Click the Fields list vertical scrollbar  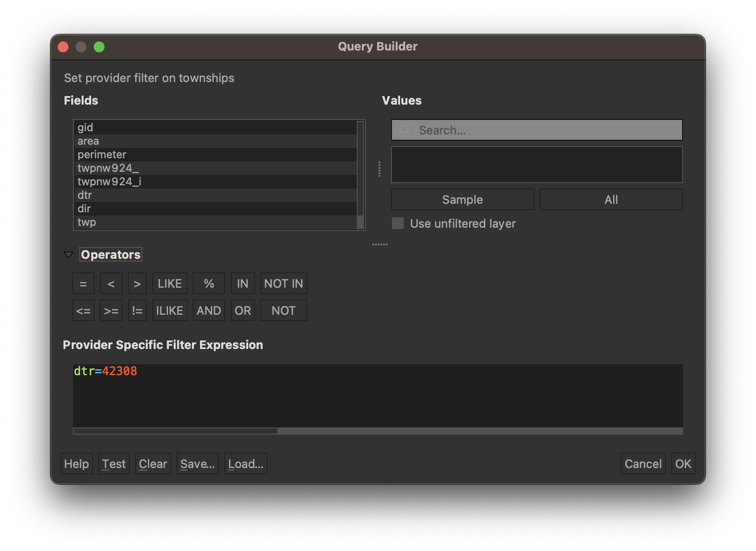(360, 175)
